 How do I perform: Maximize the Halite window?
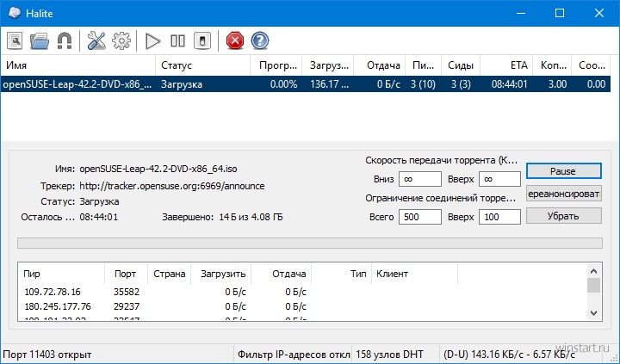[560, 13]
